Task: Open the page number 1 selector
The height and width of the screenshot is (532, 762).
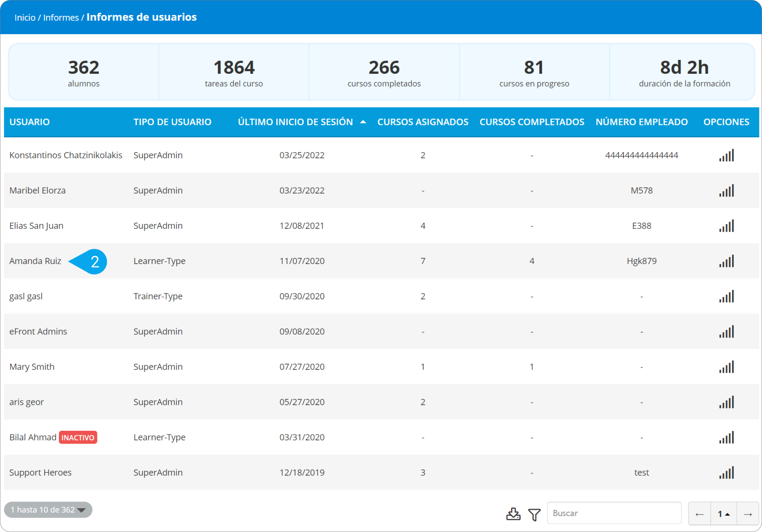Action: (724, 514)
